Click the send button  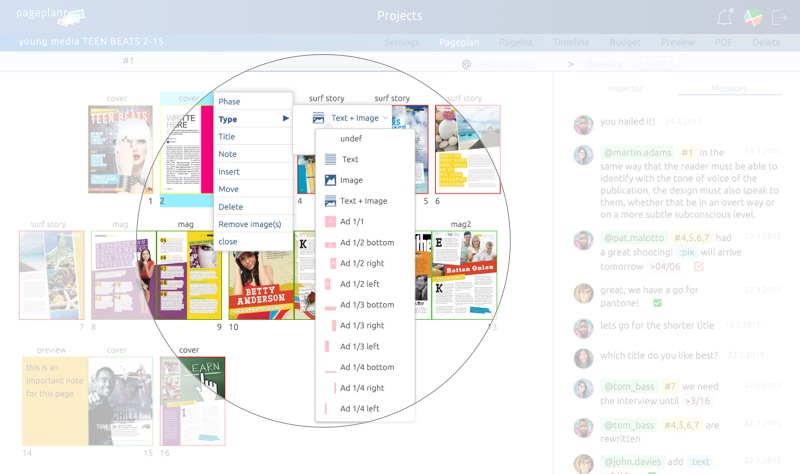(656, 64)
